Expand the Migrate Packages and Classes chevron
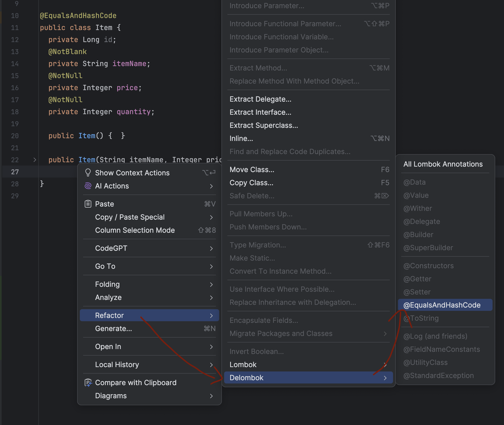The height and width of the screenshot is (425, 504). (385, 334)
